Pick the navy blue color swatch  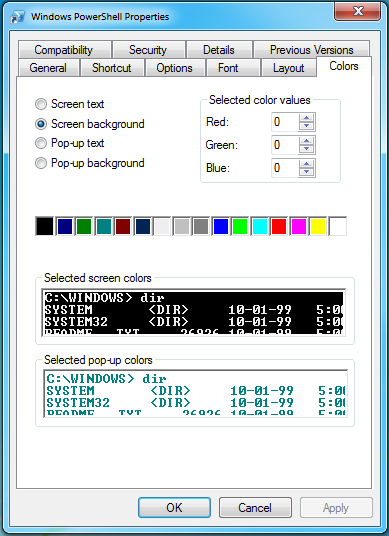(x=65, y=226)
